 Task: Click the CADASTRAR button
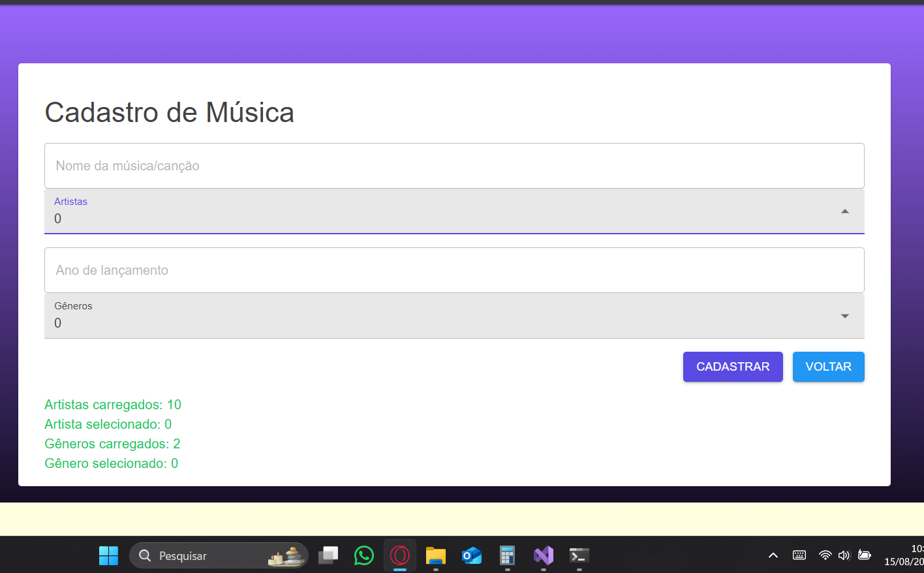[733, 367]
